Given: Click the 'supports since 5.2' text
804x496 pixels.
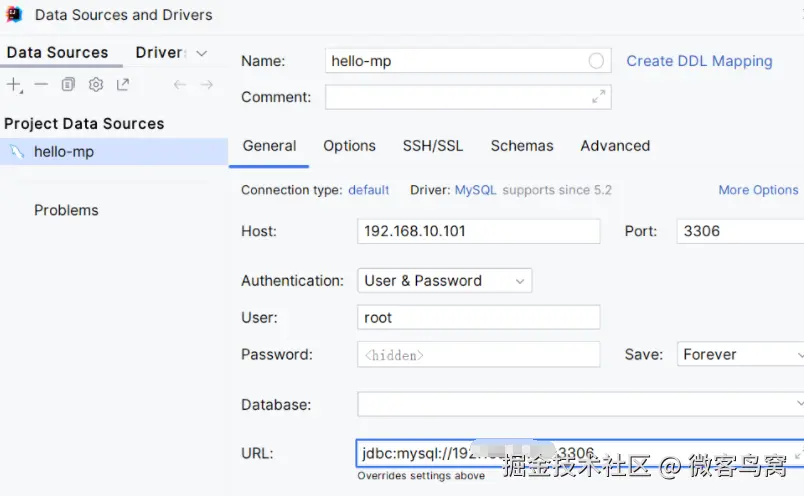Looking at the screenshot, I should pyautogui.click(x=557, y=190).
